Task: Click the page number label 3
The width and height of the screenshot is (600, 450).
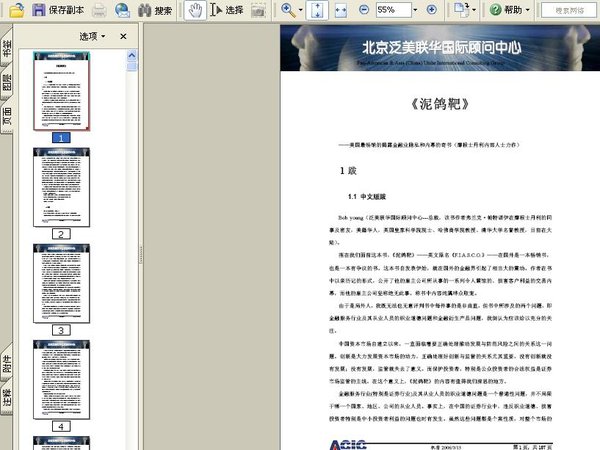Action: point(61,330)
